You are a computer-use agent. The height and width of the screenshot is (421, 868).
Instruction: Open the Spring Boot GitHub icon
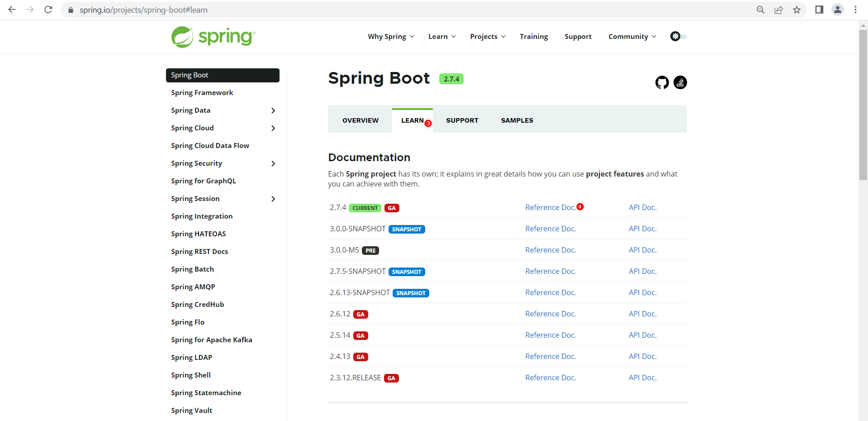(x=662, y=82)
